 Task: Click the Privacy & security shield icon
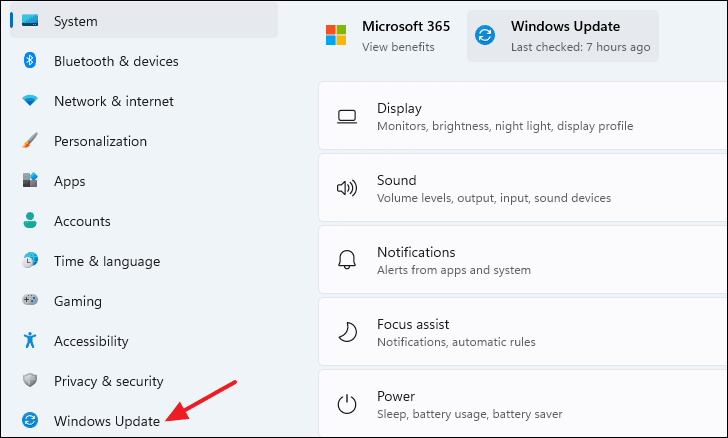pos(30,380)
